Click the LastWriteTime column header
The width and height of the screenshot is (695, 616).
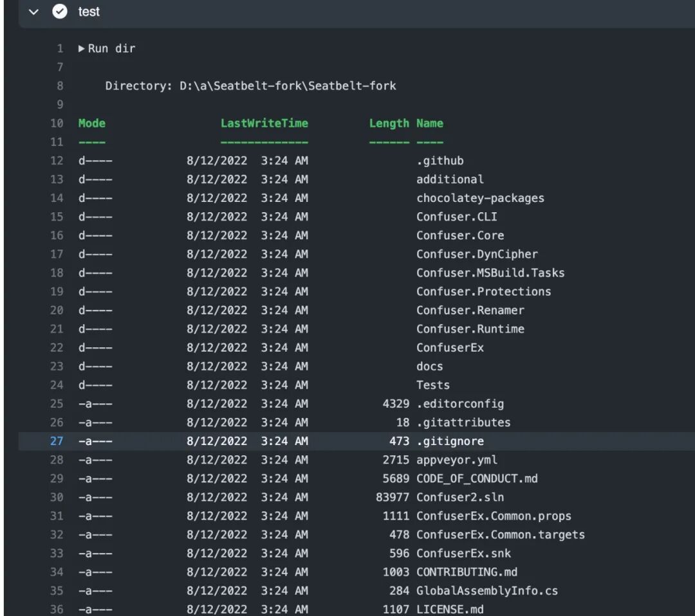(264, 123)
